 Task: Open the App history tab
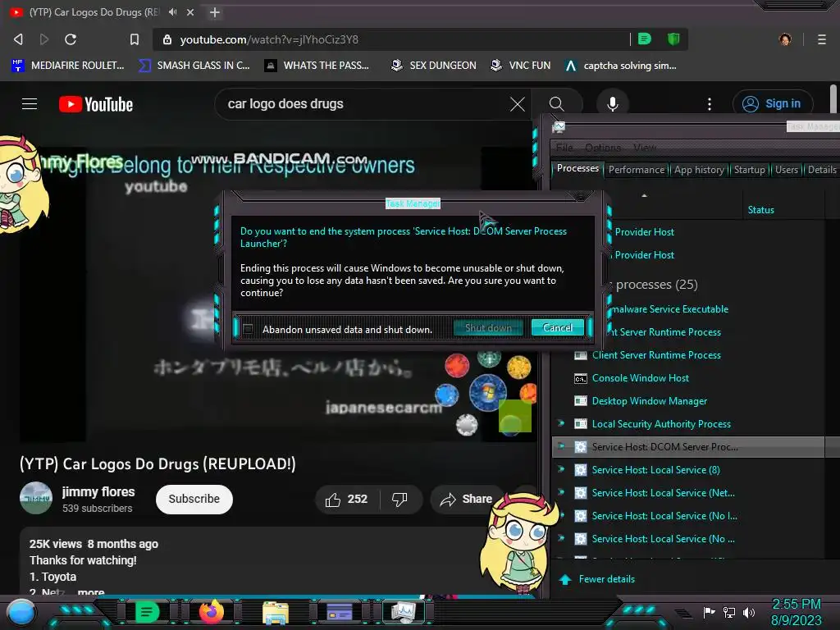click(699, 170)
